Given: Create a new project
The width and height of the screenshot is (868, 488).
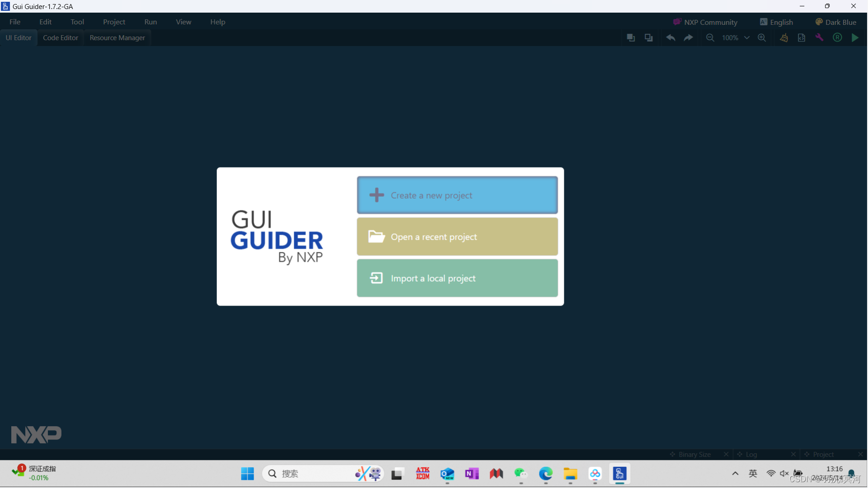Looking at the screenshot, I should (457, 195).
